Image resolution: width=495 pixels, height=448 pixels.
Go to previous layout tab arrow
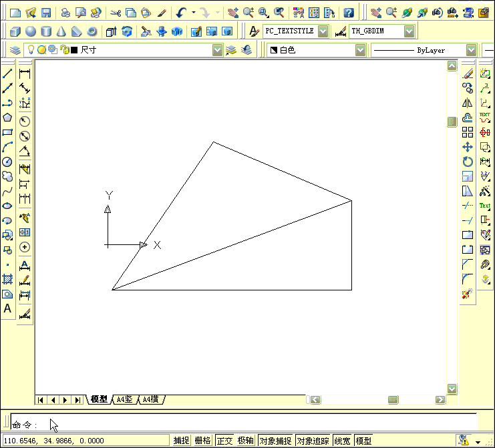point(53,400)
